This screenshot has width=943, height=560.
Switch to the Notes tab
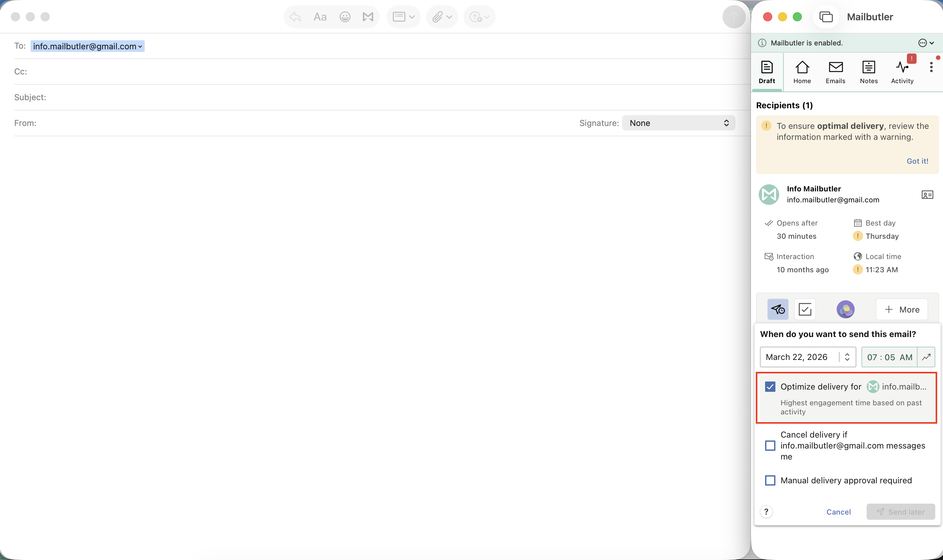tap(869, 72)
